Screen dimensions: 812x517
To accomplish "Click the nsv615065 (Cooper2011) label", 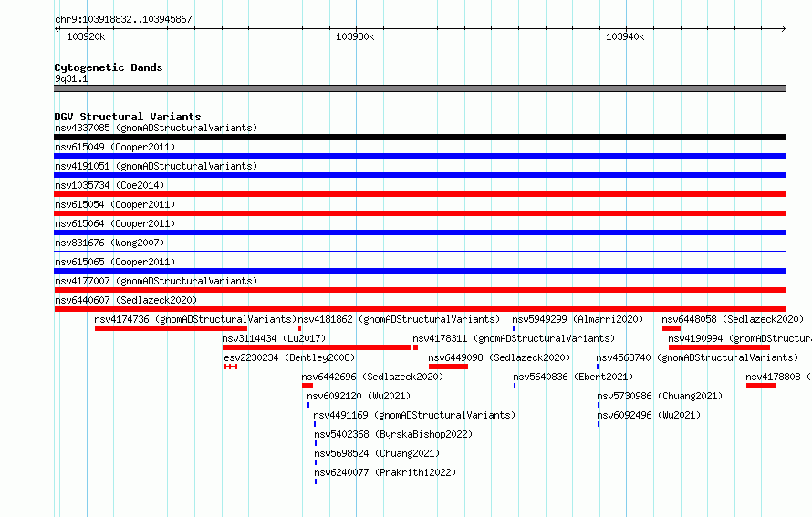I will click(115, 262).
